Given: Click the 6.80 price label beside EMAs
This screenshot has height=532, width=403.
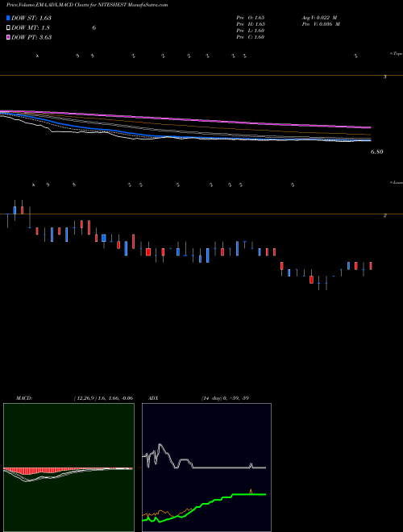Looking at the screenshot, I should (376, 152).
